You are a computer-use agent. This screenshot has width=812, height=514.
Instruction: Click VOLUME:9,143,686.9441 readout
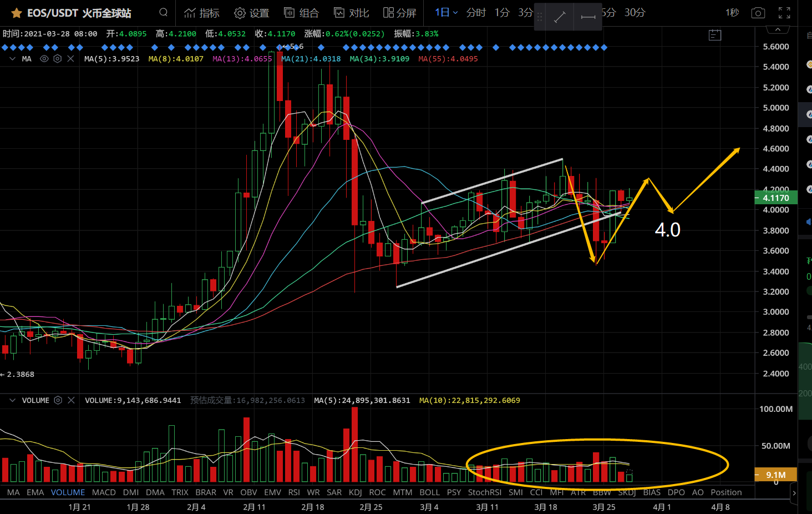(133, 400)
